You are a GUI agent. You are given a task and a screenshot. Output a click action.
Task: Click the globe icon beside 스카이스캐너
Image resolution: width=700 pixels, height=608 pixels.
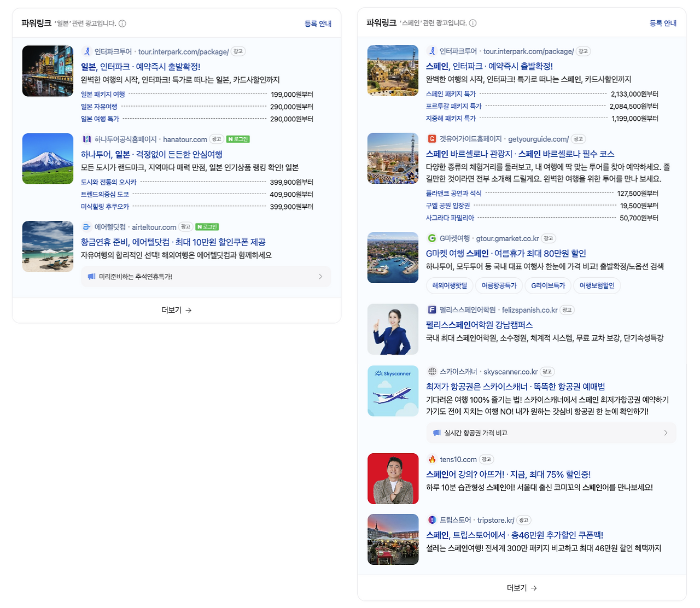coord(431,372)
